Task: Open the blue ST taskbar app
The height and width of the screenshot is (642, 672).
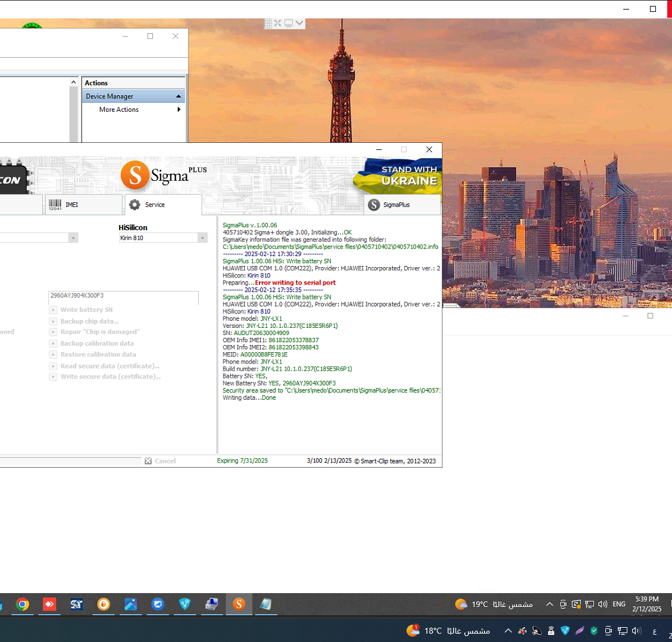Action: pyautogui.click(x=76, y=605)
